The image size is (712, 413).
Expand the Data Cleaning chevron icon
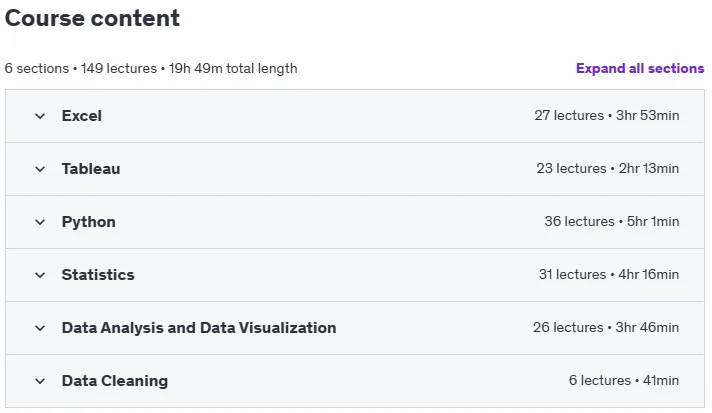(x=40, y=381)
